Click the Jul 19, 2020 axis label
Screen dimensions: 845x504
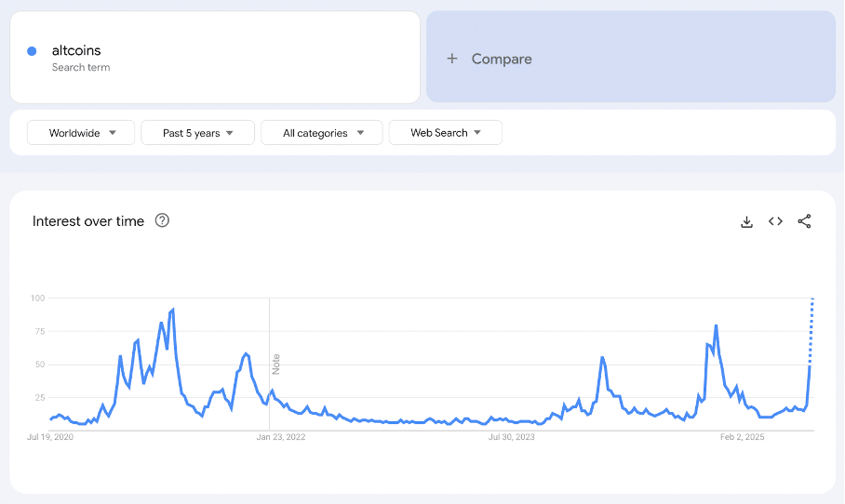point(51,436)
